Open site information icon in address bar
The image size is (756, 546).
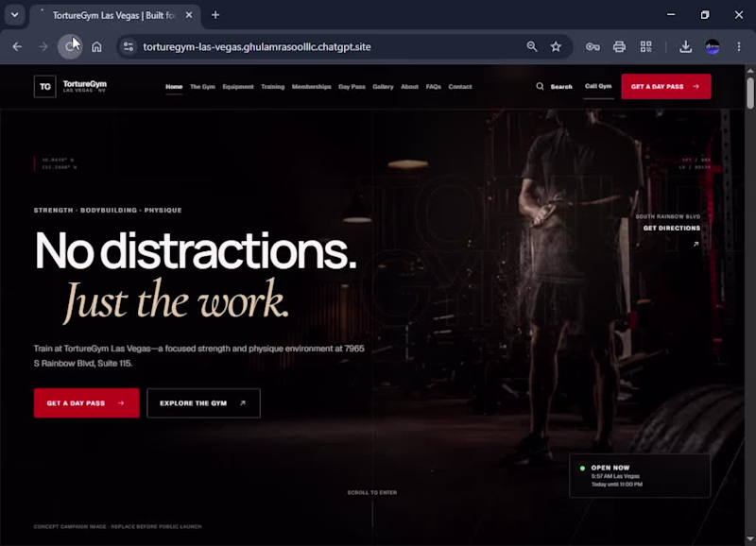click(x=129, y=46)
